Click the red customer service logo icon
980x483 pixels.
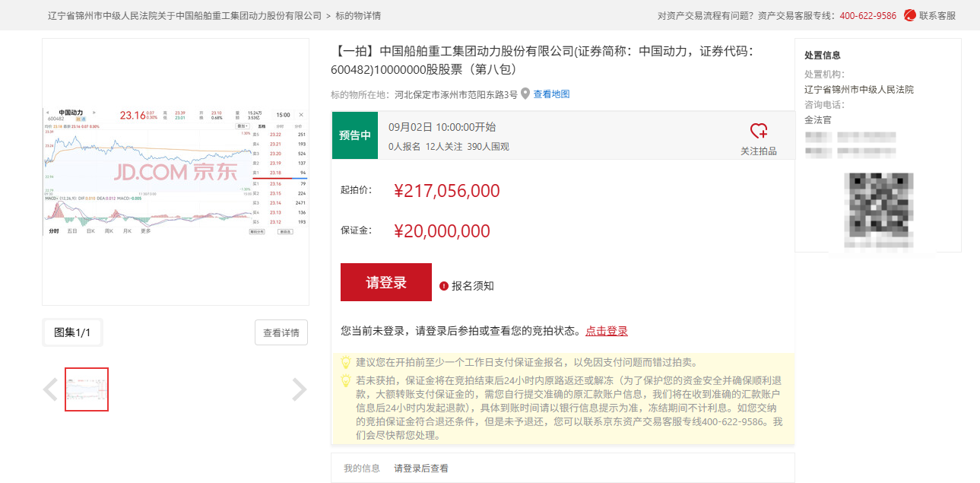(x=909, y=15)
